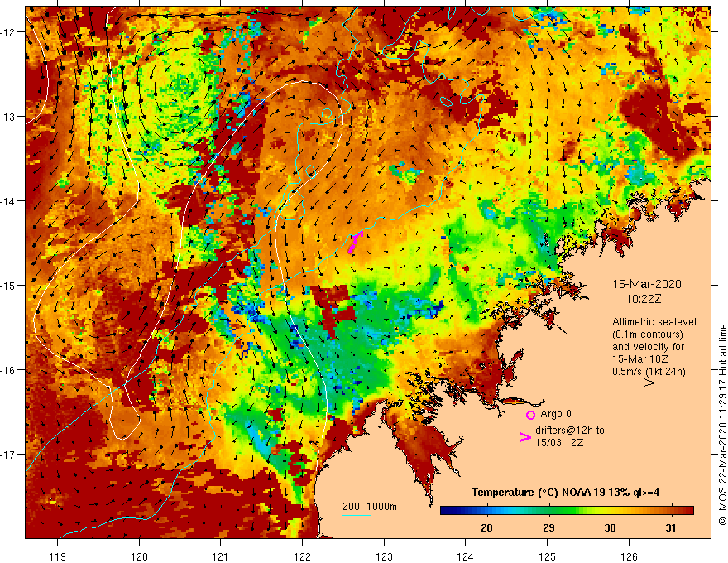Click the '119' longitude axis label
The width and height of the screenshot is (728, 563).
click(58, 556)
